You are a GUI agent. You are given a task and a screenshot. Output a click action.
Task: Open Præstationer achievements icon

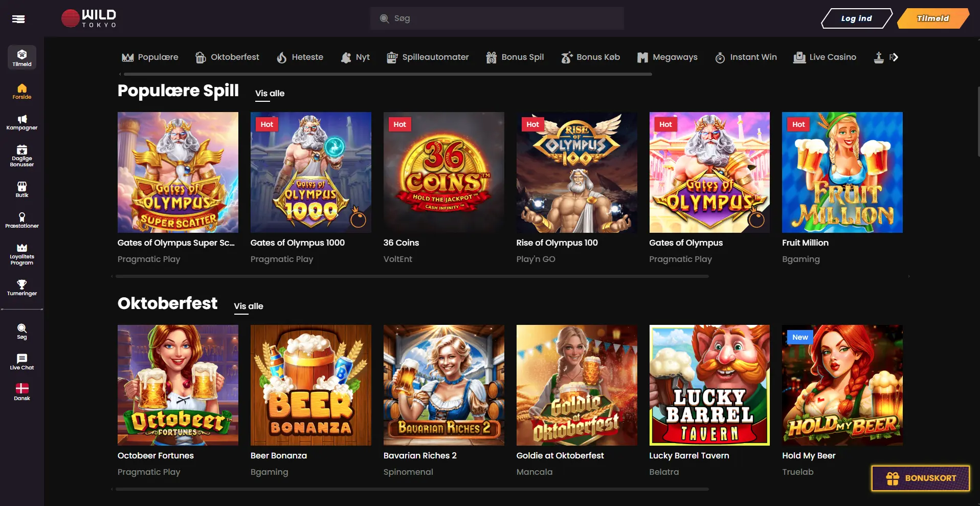click(22, 220)
